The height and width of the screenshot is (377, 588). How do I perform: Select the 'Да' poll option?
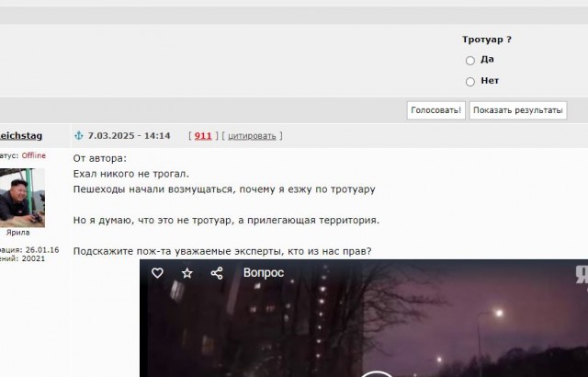pos(470,61)
